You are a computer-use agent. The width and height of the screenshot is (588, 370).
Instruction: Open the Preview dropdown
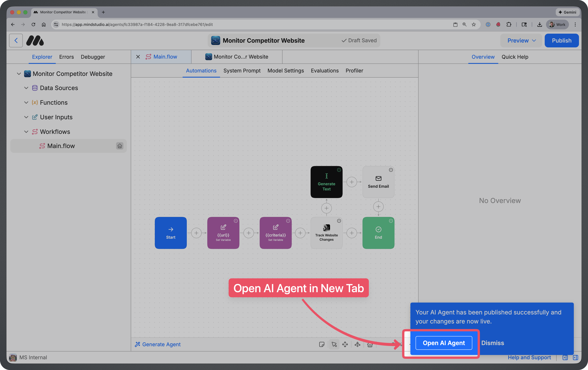pos(521,40)
